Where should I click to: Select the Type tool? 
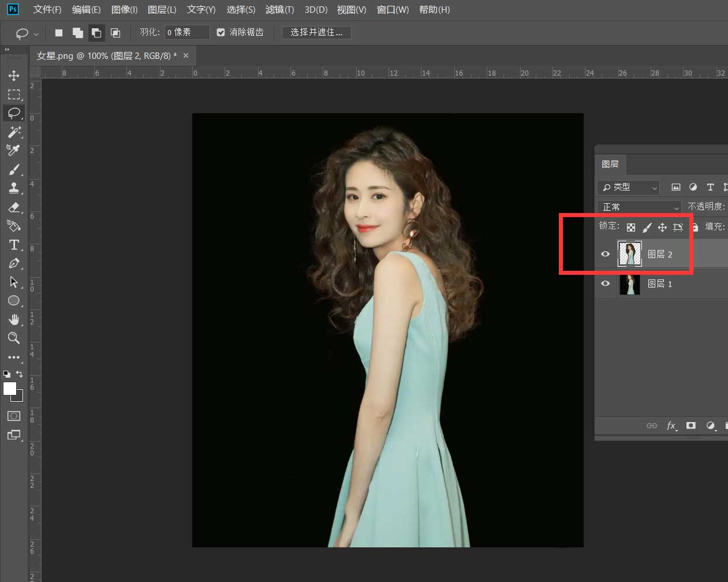[14, 244]
